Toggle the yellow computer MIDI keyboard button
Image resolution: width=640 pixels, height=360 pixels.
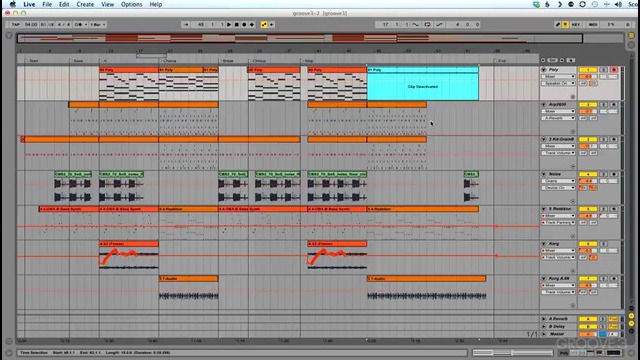click(565, 24)
